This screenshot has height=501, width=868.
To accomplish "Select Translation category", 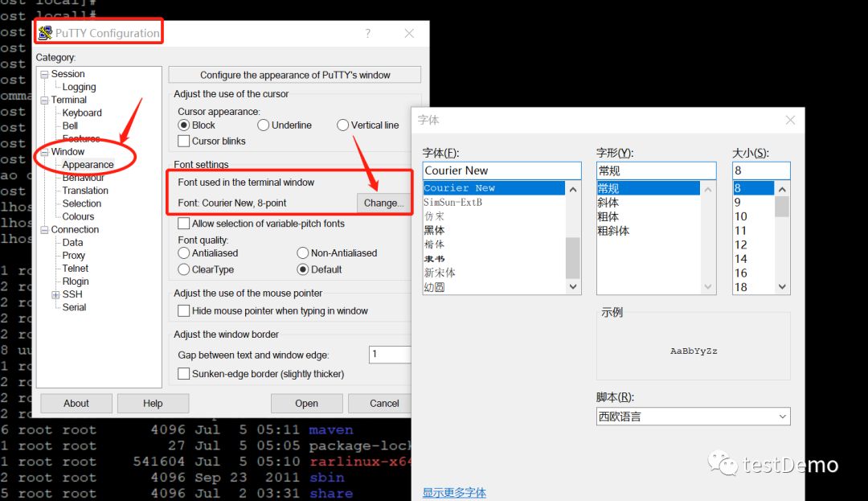I will point(84,191).
